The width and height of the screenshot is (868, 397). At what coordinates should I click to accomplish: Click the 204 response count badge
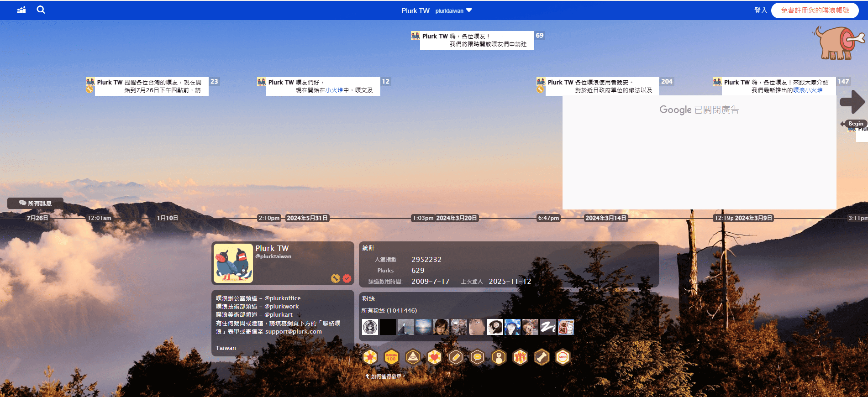[667, 82]
